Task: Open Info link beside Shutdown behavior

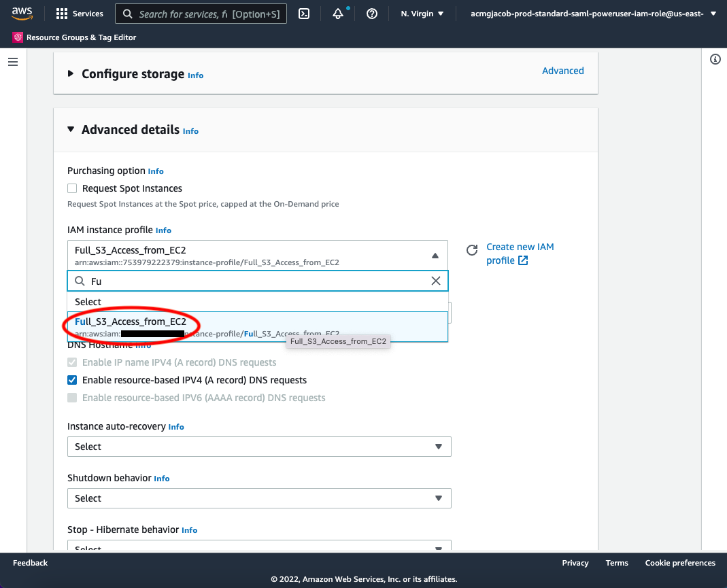Action: pos(162,479)
